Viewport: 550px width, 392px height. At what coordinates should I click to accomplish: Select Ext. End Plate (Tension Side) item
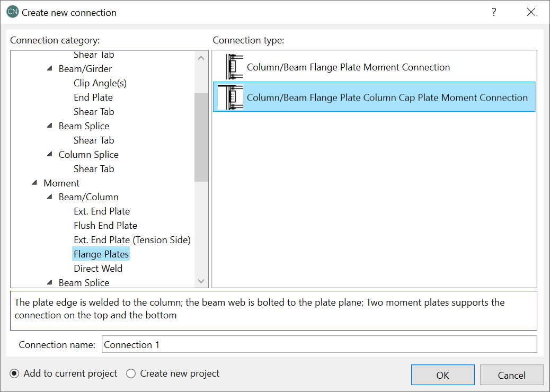132,240
